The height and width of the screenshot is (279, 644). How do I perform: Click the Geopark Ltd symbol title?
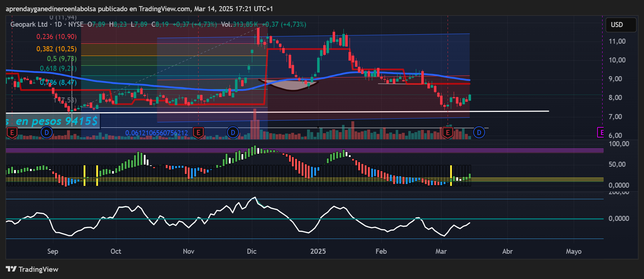click(x=29, y=25)
